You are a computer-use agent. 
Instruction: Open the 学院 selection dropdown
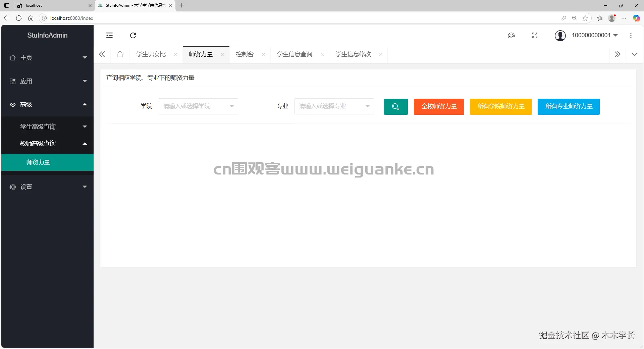point(198,106)
